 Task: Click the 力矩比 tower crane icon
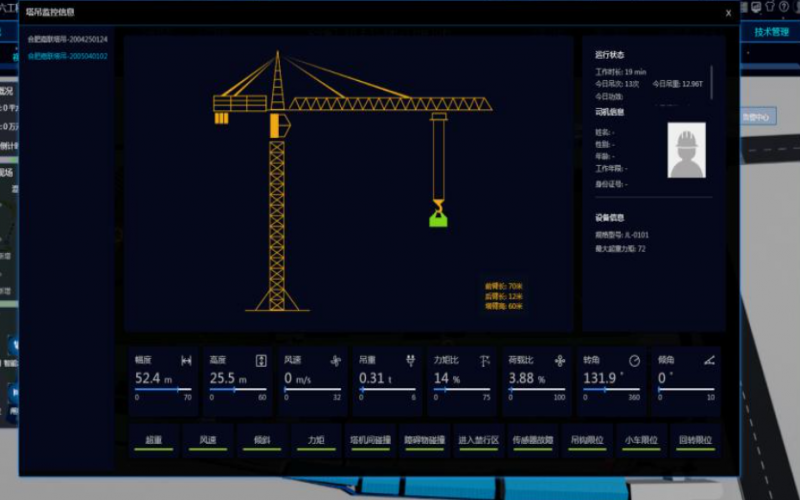click(x=485, y=360)
